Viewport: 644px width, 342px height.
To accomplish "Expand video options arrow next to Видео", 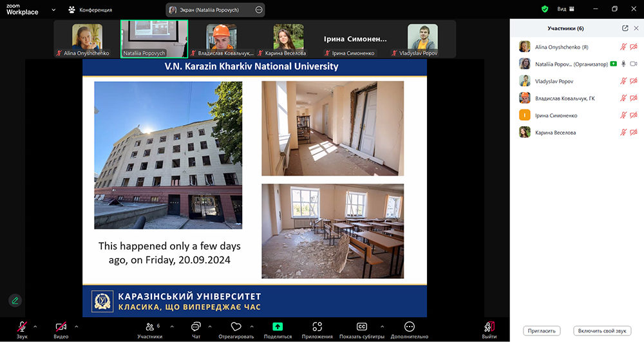I will coord(76,326).
